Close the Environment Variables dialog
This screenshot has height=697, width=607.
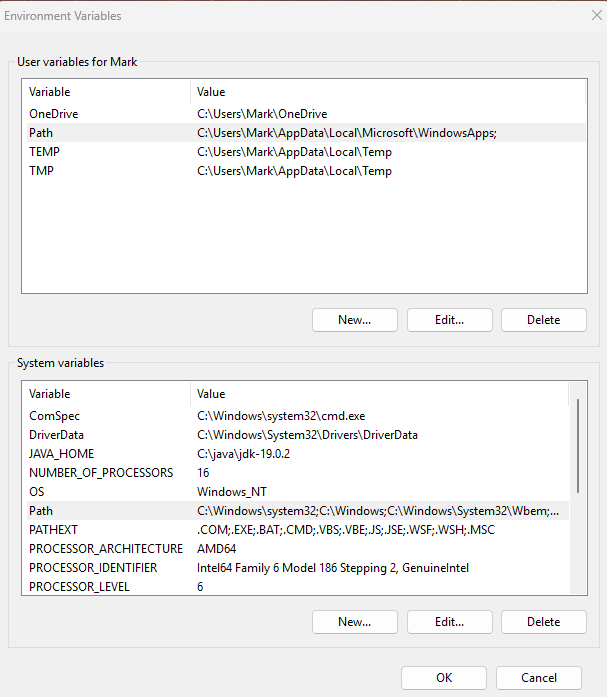(596, 15)
